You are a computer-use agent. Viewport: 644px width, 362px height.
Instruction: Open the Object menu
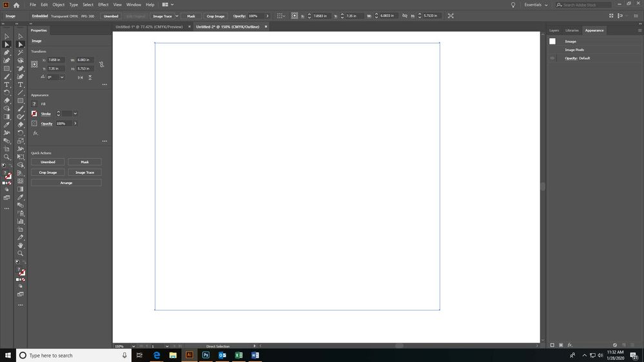(x=58, y=5)
